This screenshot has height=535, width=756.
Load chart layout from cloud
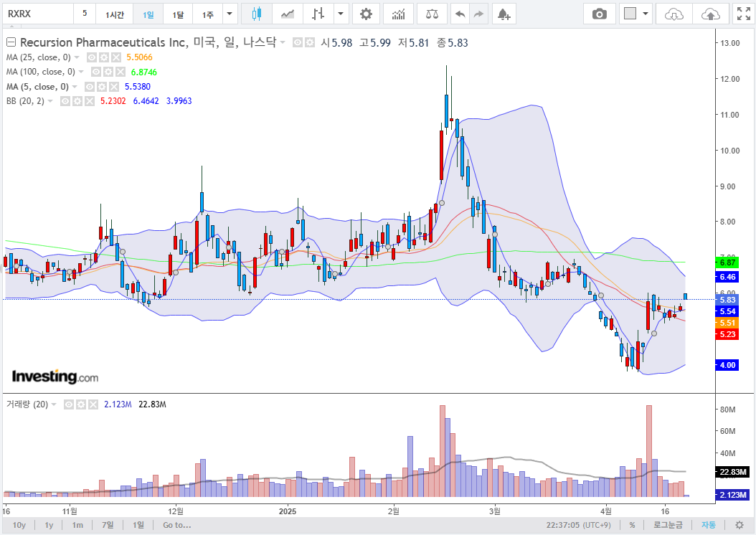click(x=674, y=14)
